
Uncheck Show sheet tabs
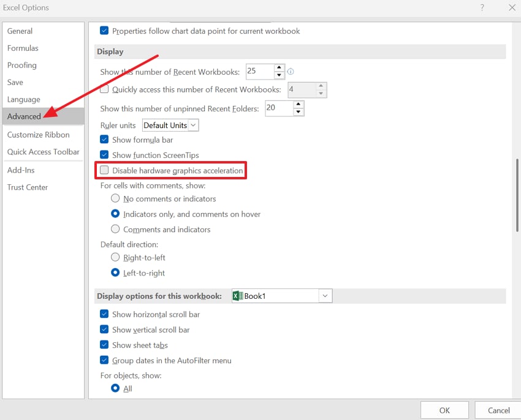coord(104,344)
